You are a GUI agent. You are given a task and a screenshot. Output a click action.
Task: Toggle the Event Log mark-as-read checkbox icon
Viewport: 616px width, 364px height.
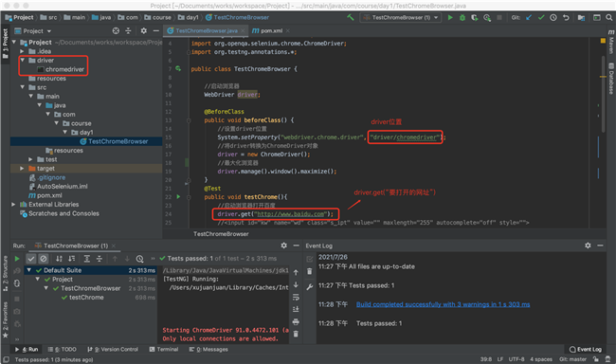point(310,259)
